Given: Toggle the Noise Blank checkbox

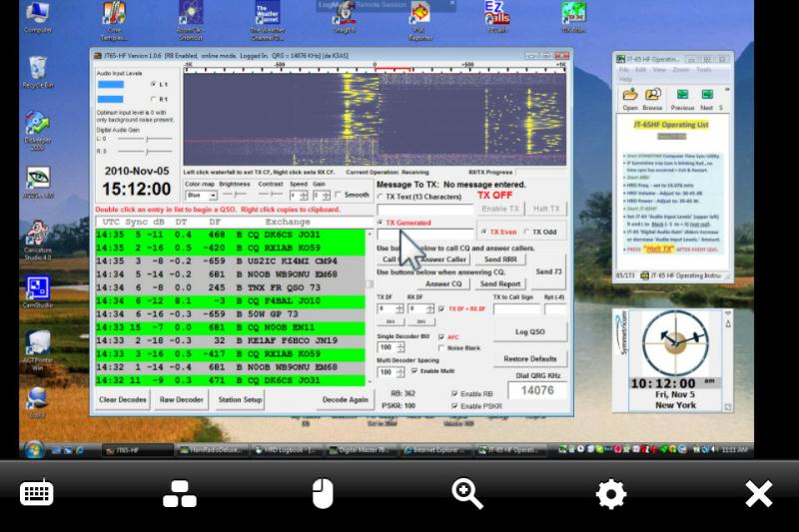Looking at the screenshot, I should click(440, 347).
